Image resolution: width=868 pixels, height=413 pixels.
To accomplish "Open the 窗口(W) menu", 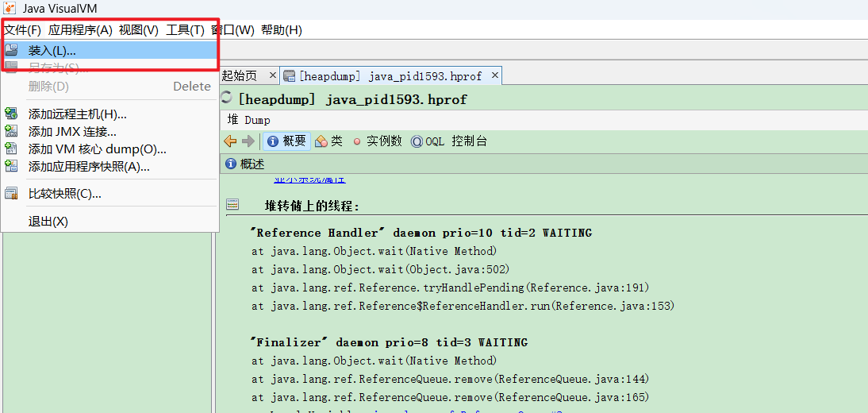I will (232, 30).
